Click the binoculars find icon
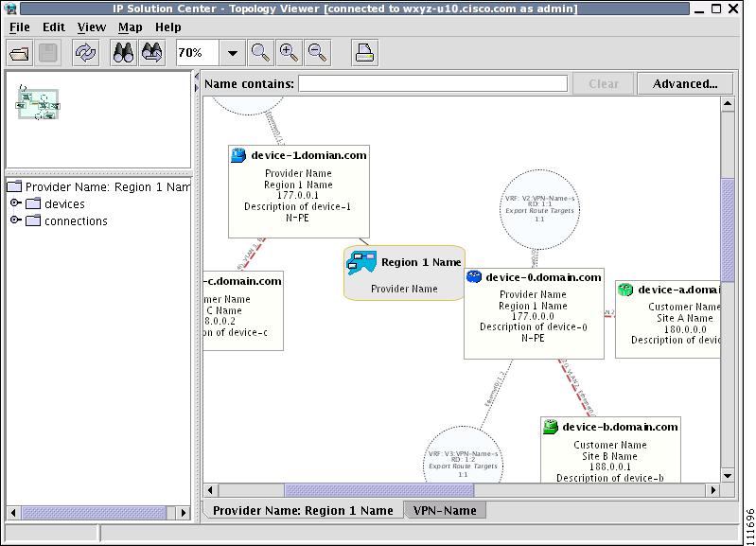Screen dimensions: 756x546 (123, 53)
